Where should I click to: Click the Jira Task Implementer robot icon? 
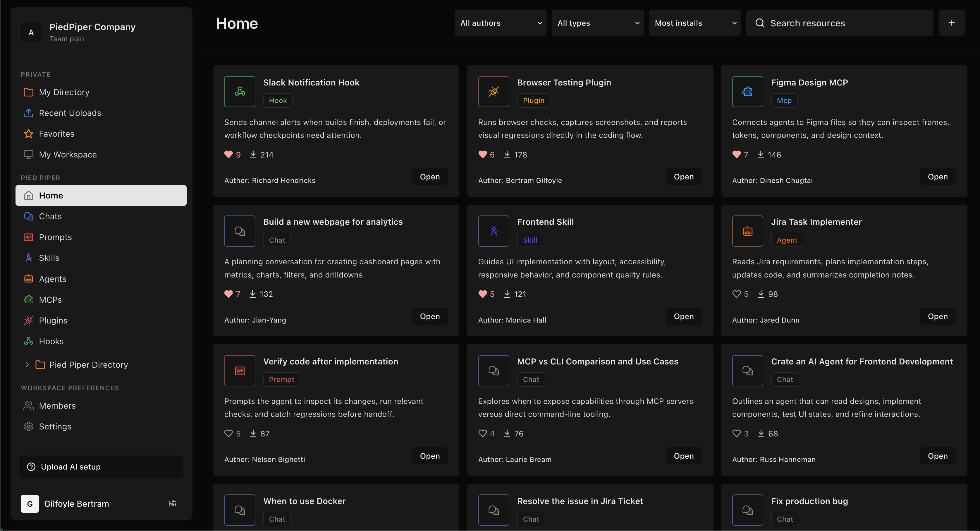tap(747, 231)
